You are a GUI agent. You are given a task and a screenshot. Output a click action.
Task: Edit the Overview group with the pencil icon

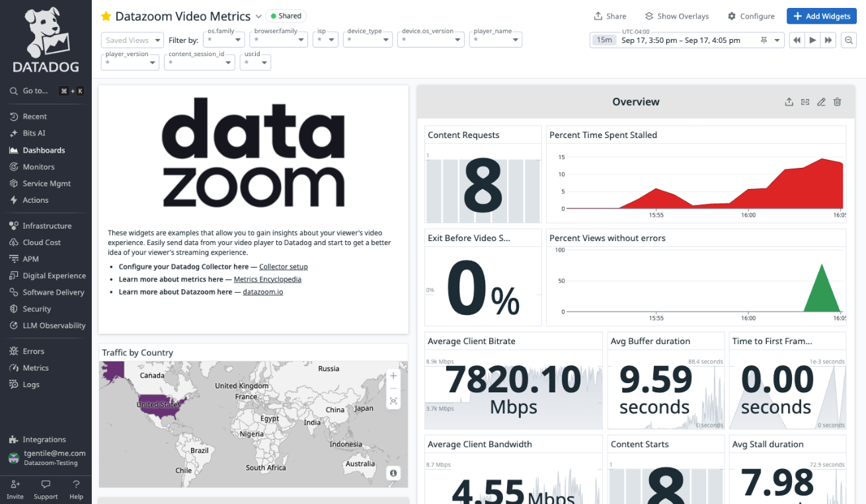point(821,102)
